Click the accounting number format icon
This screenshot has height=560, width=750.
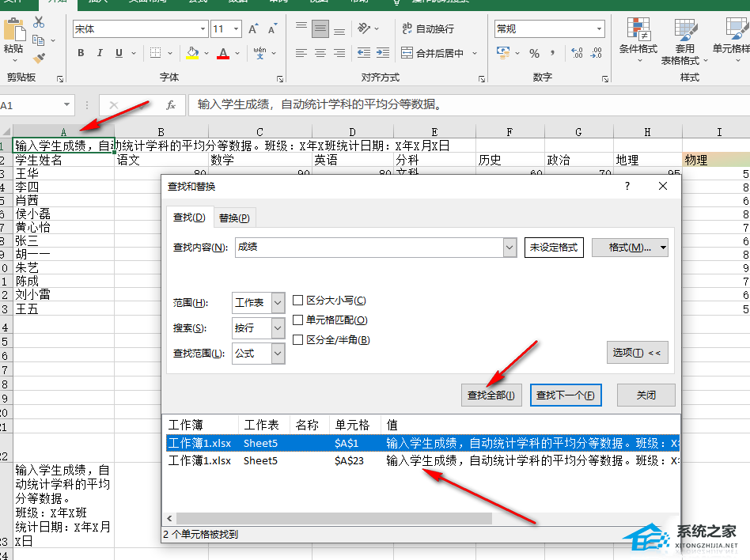503,53
